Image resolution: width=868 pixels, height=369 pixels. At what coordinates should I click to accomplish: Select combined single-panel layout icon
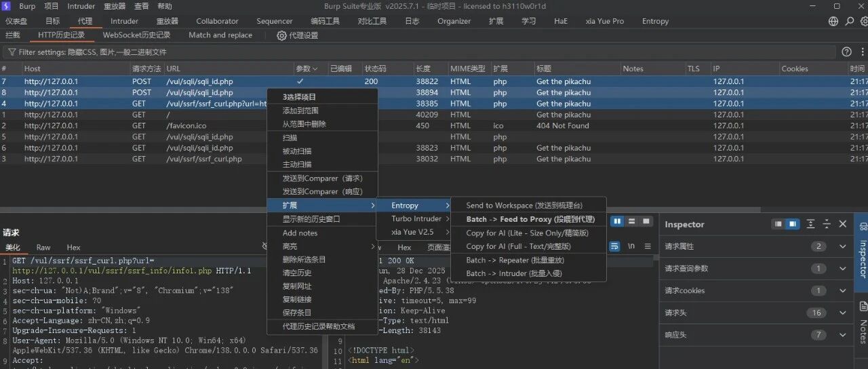coord(646,221)
